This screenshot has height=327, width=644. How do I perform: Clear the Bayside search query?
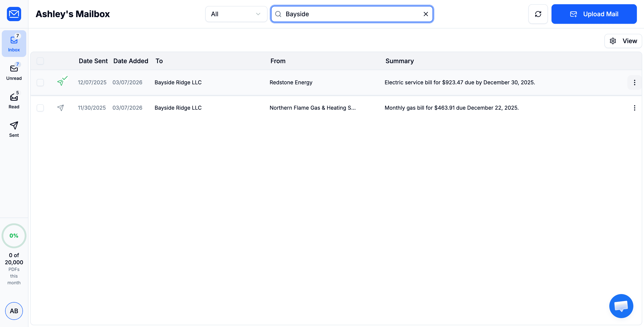click(425, 14)
